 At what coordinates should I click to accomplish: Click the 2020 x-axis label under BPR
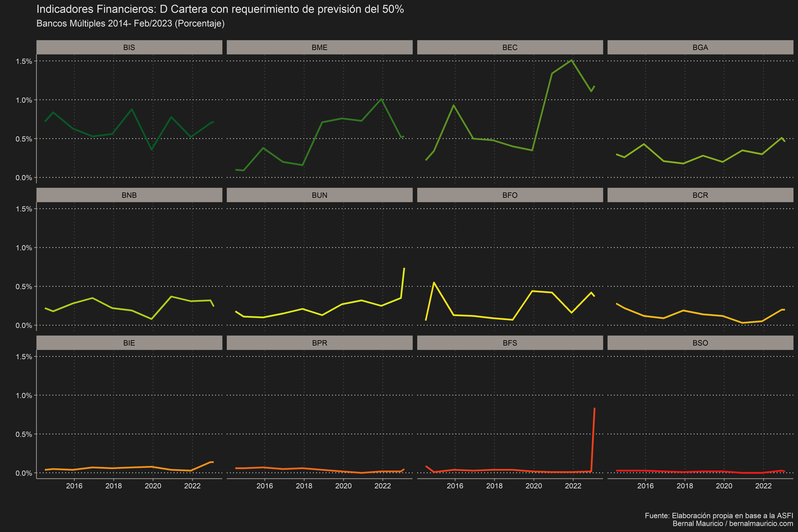coord(343,486)
